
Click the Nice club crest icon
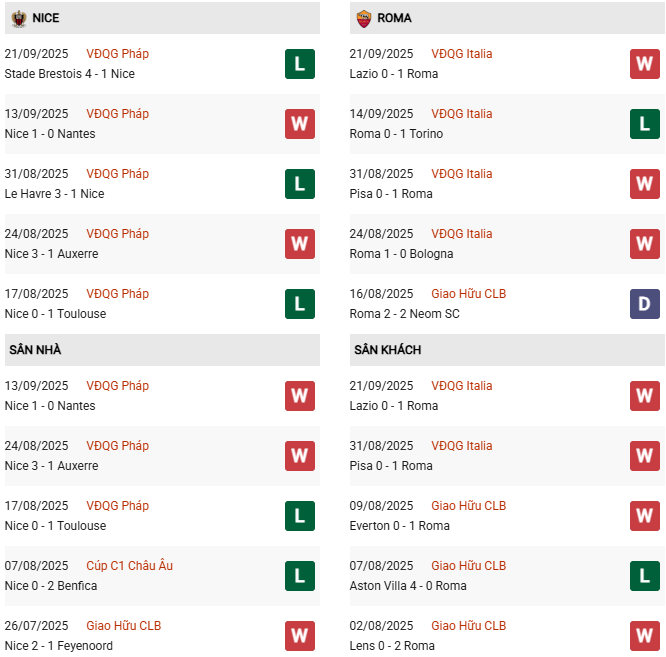(x=19, y=18)
